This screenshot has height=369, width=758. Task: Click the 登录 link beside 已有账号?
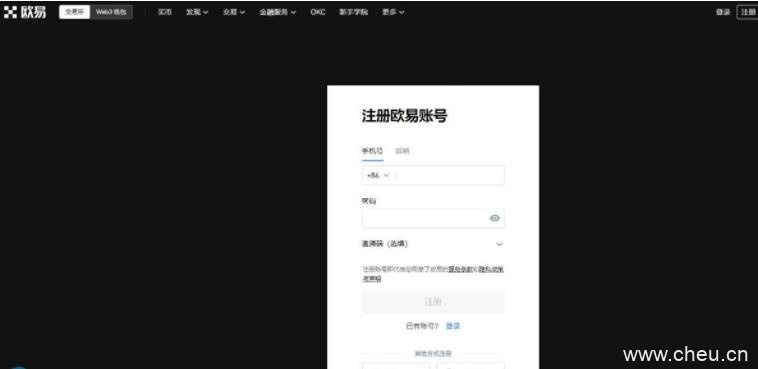(x=453, y=326)
